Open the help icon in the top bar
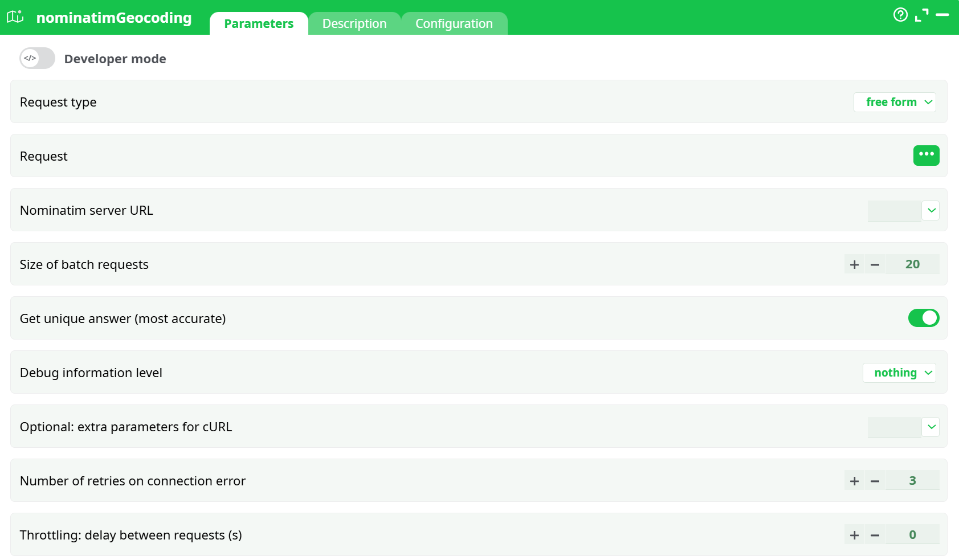This screenshot has height=560, width=959. (x=901, y=15)
